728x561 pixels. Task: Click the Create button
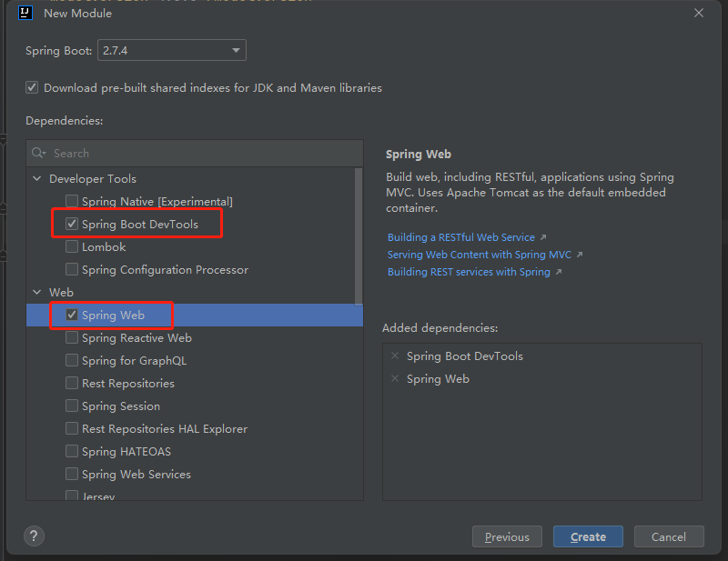tap(588, 536)
